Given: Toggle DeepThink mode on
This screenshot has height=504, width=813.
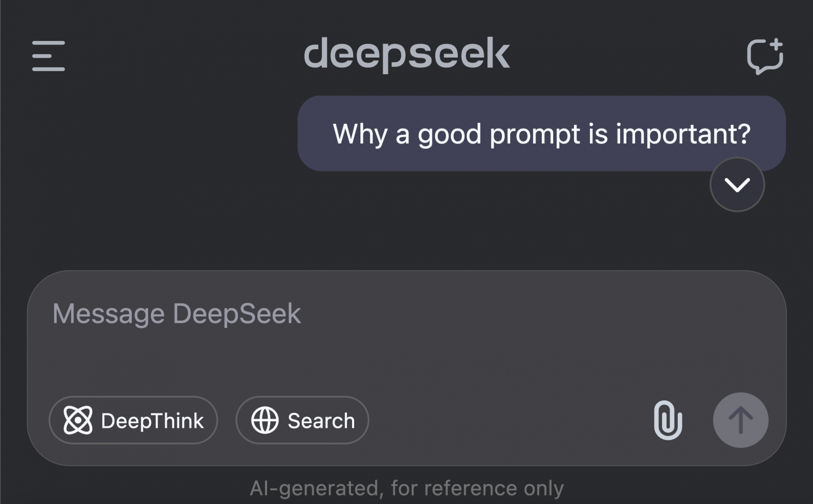Looking at the screenshot, I should tap(133, 420).
